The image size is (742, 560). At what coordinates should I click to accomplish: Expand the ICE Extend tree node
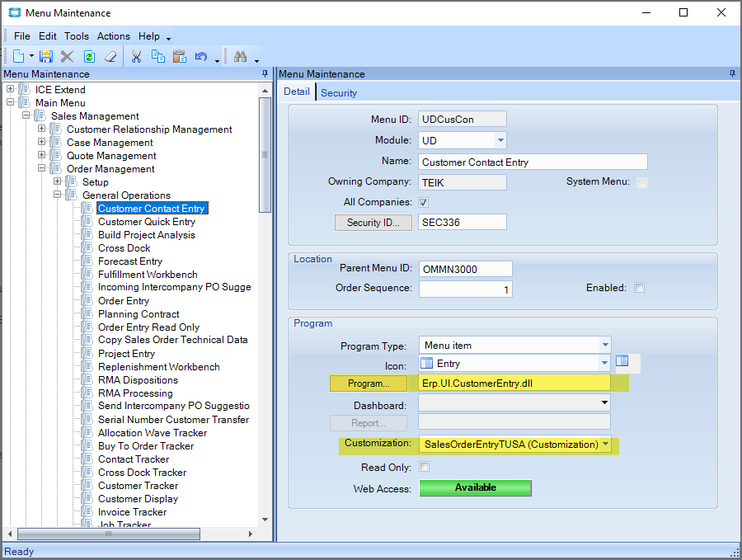11,88
